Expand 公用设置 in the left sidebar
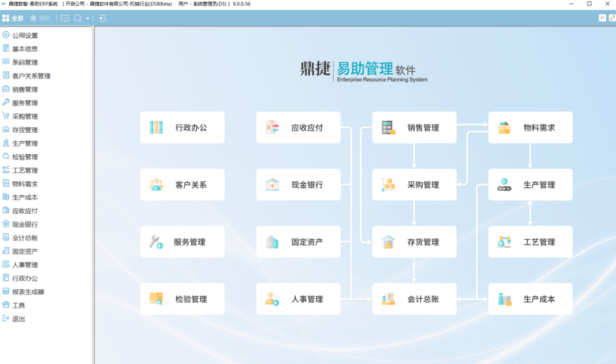This screenshot has width=616, height=364. pos(24,35)
